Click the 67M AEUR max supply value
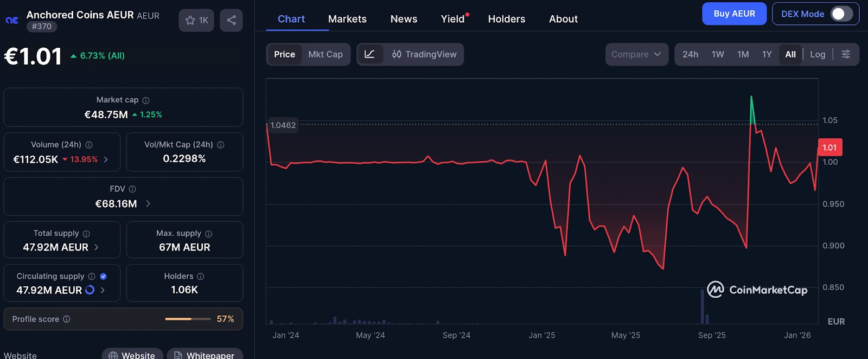 pos(184,247)
